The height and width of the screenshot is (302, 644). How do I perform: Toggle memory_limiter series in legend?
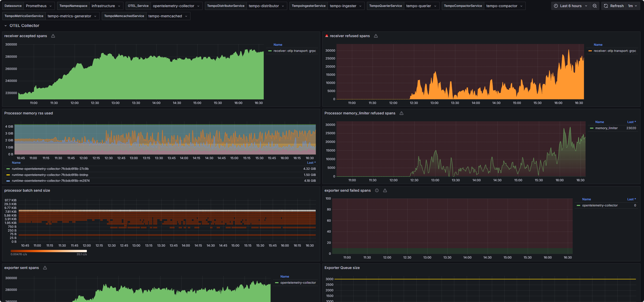coord(606,128)
